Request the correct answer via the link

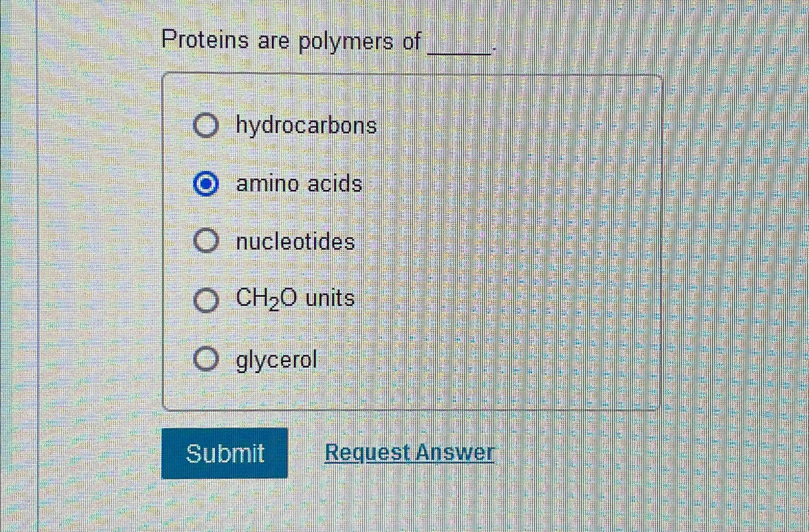(x=410, y=453)
